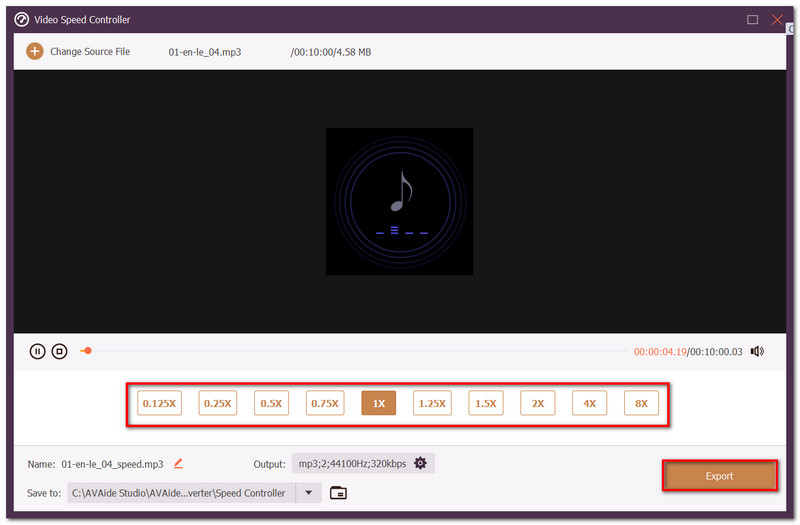Click the Save to path field
This screenshot has width=800, height=525.
[x=182, y=493]
